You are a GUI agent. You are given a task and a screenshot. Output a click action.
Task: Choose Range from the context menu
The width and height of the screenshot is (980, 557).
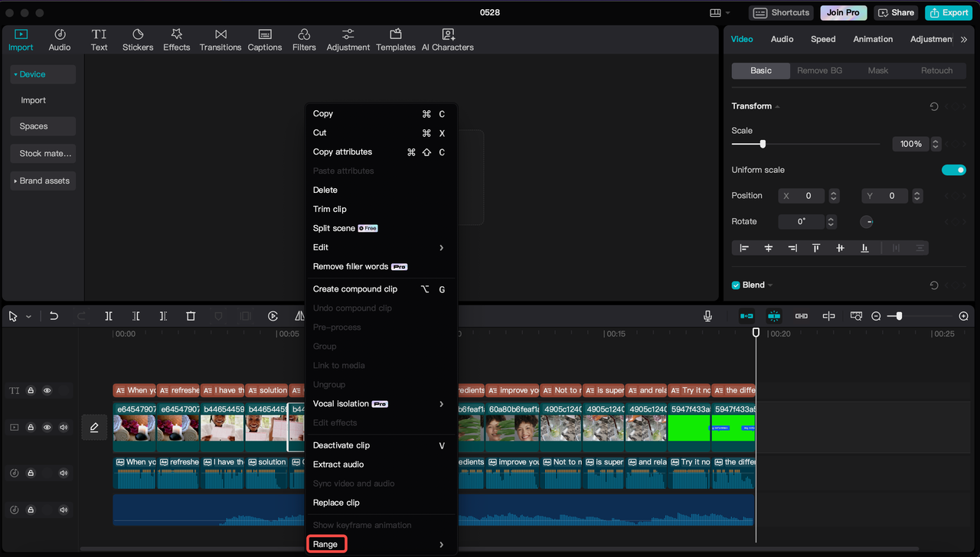tap(327, 544)
